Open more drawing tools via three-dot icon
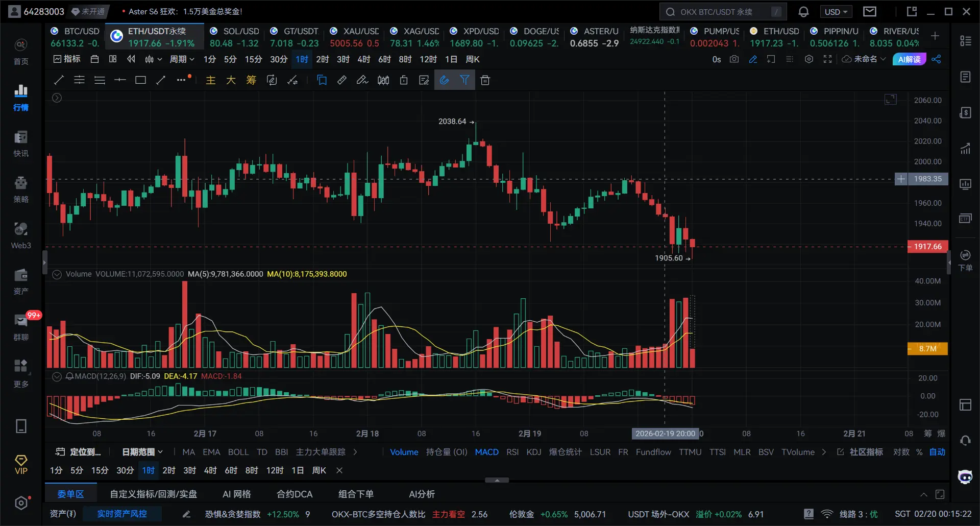The image size is (980, 526). pos(181,80)
